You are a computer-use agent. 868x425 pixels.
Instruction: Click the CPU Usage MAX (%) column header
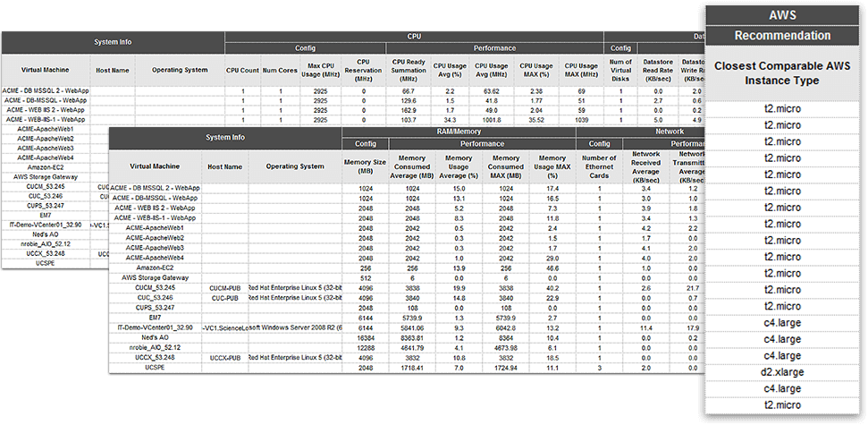point(535,71)
